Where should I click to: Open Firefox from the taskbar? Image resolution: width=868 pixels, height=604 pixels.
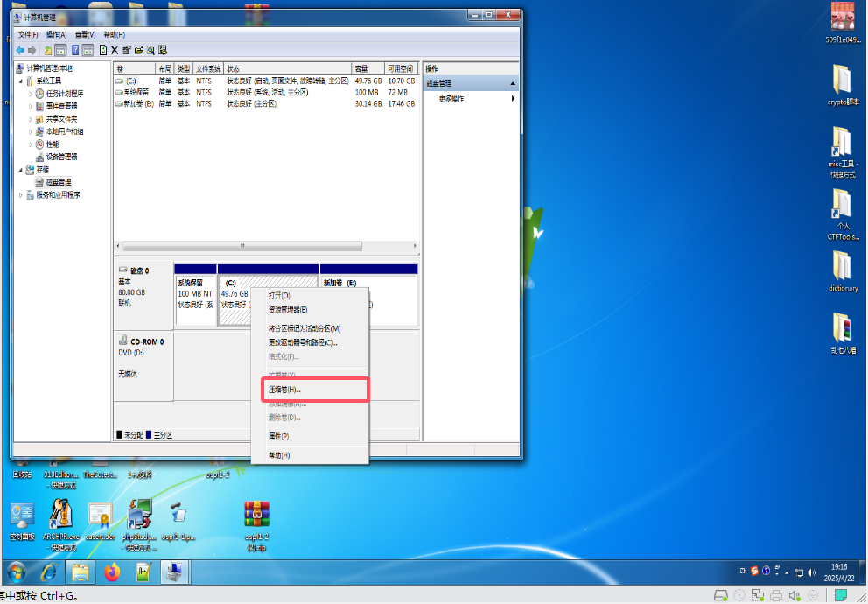point(112,572)
